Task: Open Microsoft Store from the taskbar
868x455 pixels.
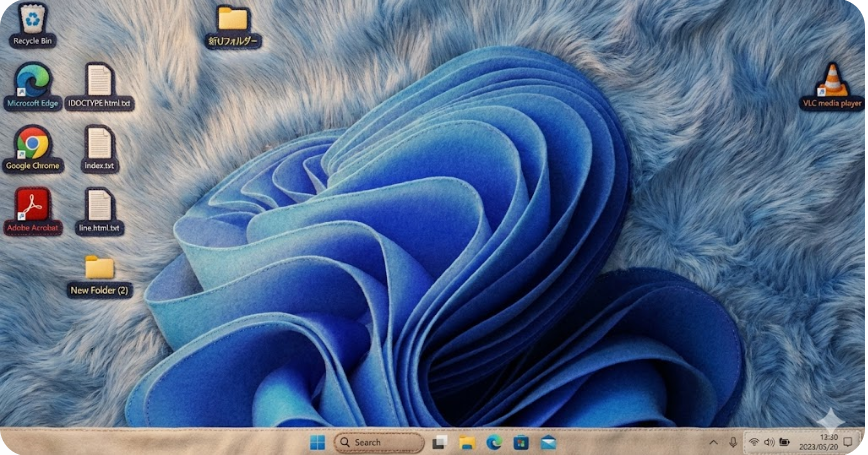Action: (521, 442)
